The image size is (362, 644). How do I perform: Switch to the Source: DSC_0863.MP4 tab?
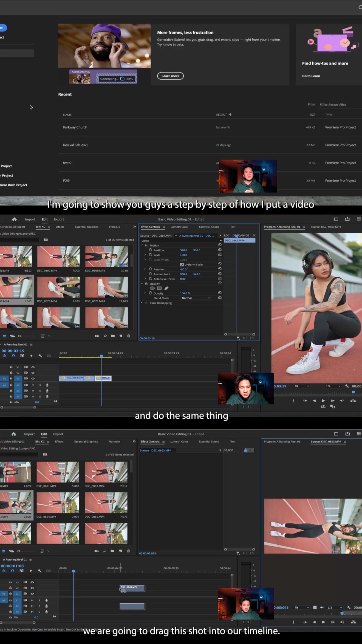click(326, 442)
